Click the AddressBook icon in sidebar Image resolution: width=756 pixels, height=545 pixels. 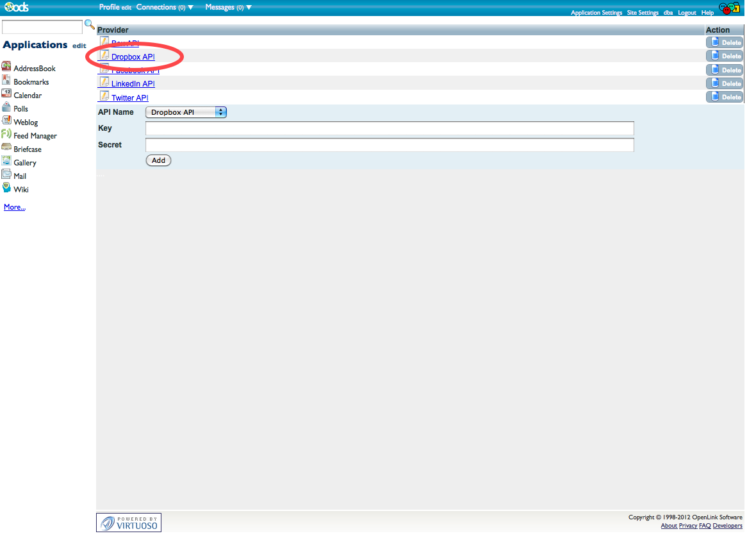point(6,67)
